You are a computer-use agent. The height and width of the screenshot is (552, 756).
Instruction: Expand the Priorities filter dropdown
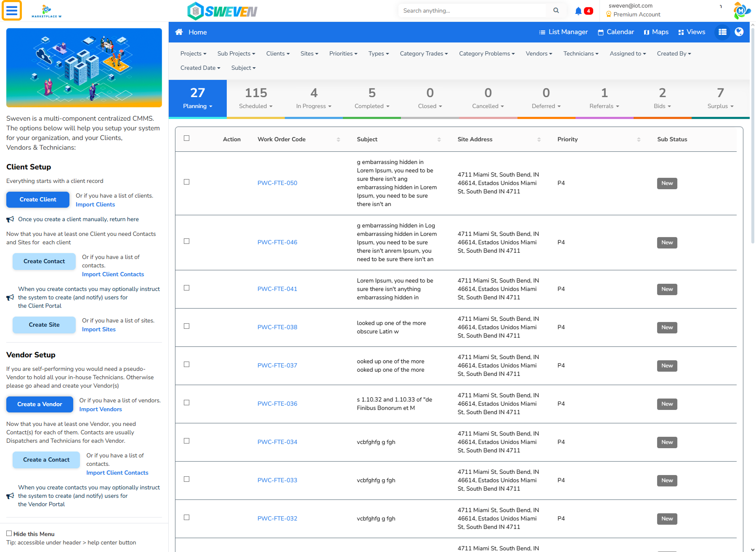pyautogui.click(x=343, y=53)
